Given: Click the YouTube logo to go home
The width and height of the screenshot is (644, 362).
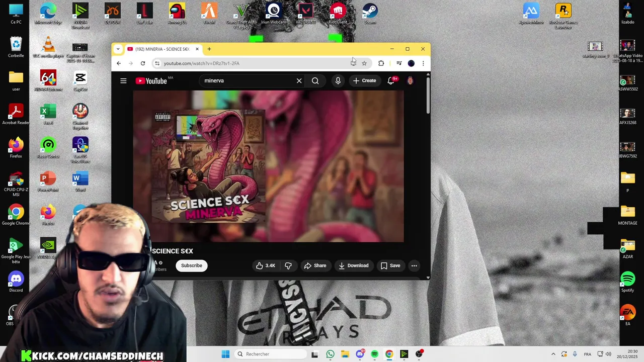Looking at the screenshot, I should (151, 81).
